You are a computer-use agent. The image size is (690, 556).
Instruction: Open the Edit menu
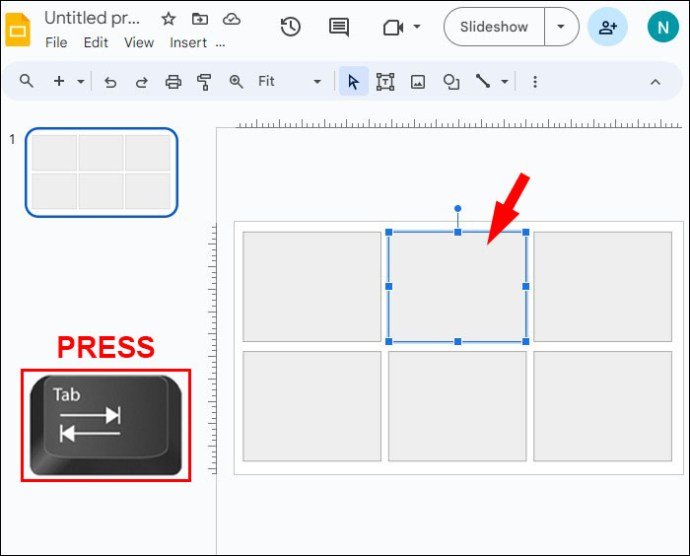point(96,43)
